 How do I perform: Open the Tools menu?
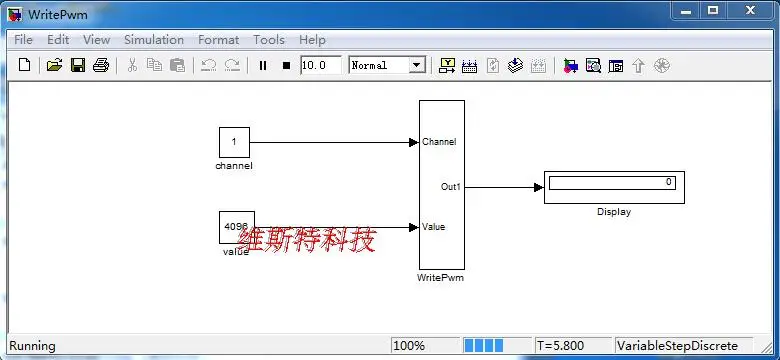(269, 40)
